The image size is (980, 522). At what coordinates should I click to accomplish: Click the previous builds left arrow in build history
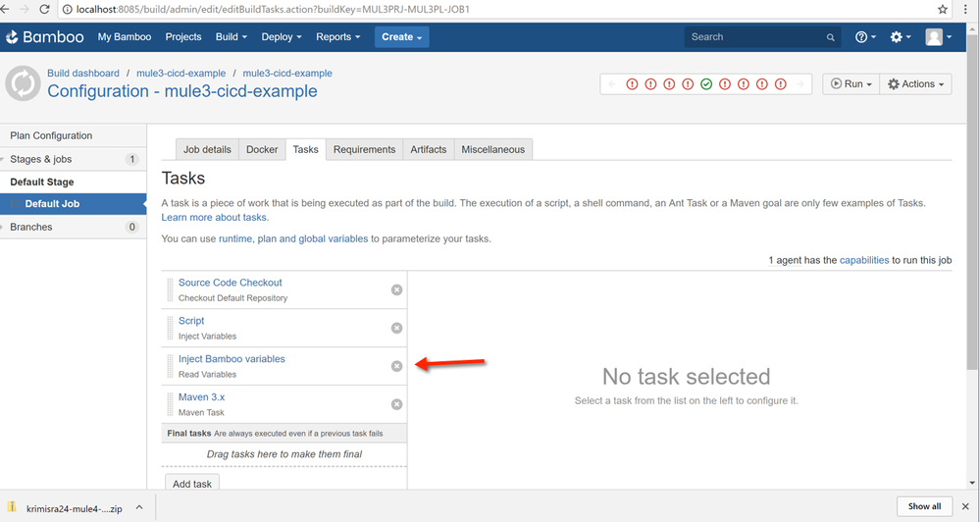point(612,83)
